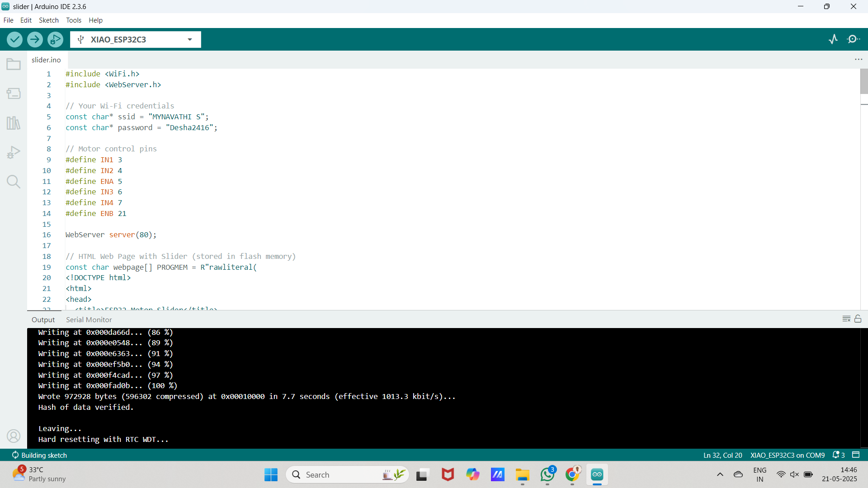Click XIAO_ESP32C3 on COM9 status entry
This screenshot has height=488, width=868.
pos(788,455)
